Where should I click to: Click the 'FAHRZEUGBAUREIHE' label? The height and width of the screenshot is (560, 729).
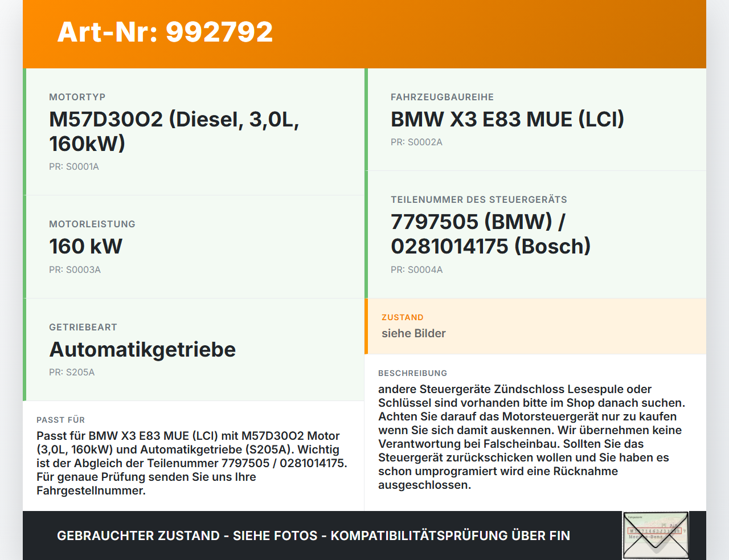click(x=442, y=97)
